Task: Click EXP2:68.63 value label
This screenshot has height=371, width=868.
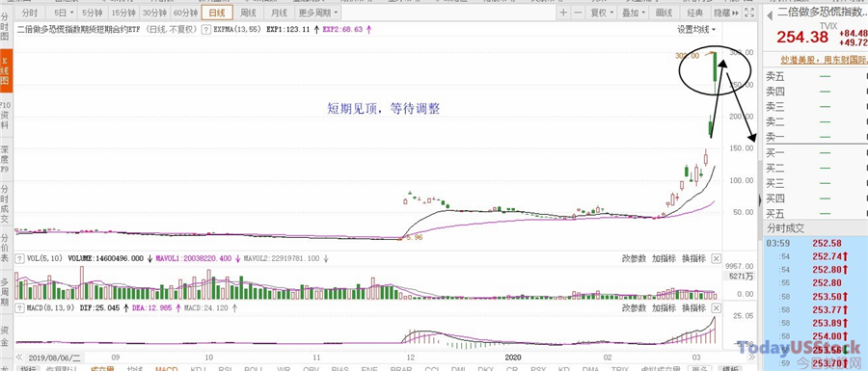Action: point(342,30)
